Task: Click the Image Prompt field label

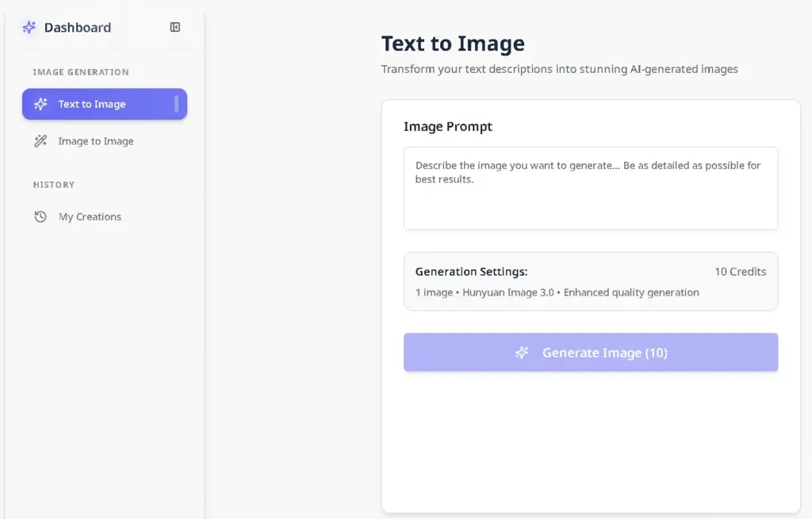Action: [447, 127]
